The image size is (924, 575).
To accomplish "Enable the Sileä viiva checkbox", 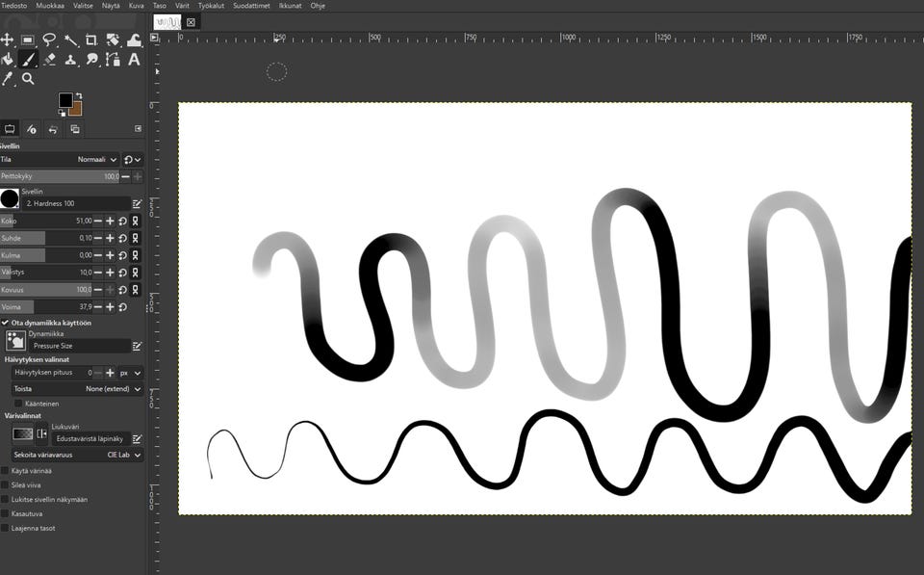I will [6, 484].
